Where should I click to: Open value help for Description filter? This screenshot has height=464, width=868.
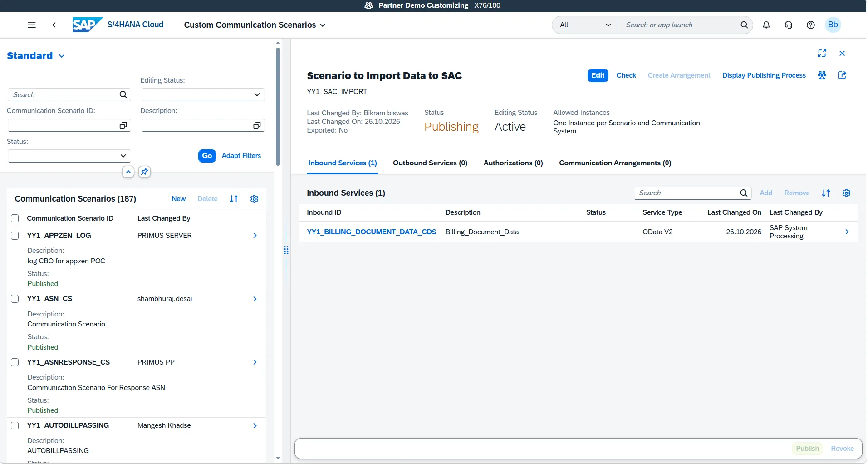coord(257,125)
